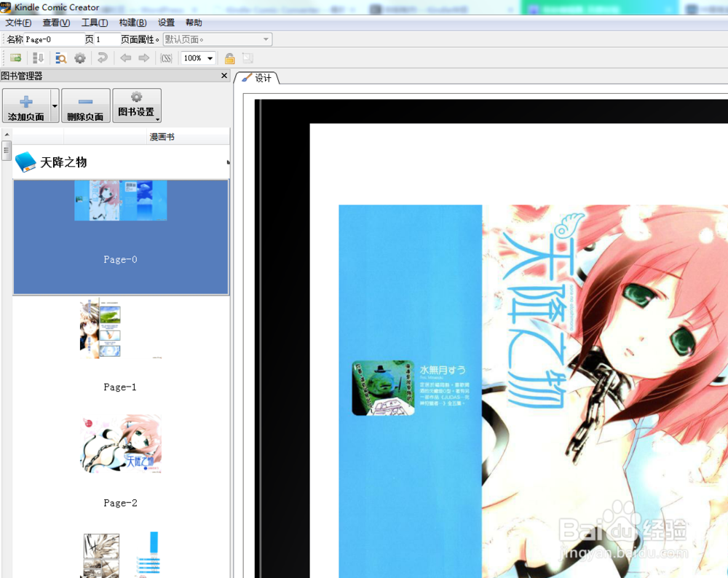Click the 添加页面 button
Screen dimensions: 728x578
click(26, 106)
